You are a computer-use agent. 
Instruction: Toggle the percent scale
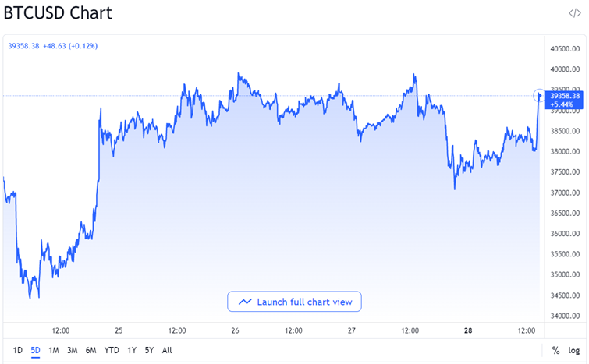555,351
